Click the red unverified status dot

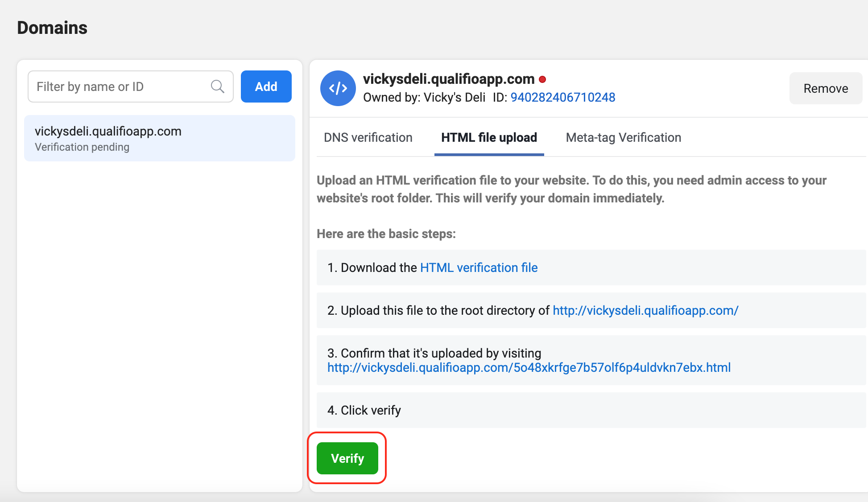point(542,80)
